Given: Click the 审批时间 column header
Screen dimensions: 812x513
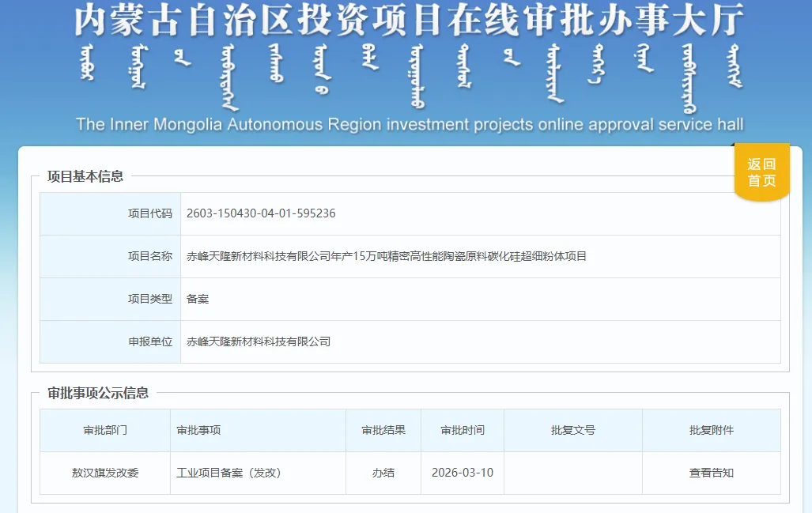Looking at the screenshot, I should click(x=463, y=430).
